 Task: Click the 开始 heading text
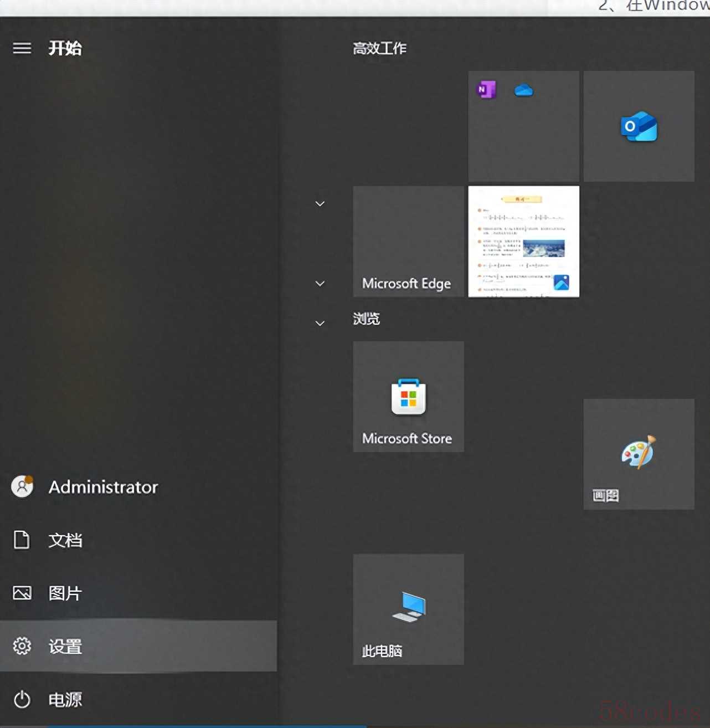(65, 48)
